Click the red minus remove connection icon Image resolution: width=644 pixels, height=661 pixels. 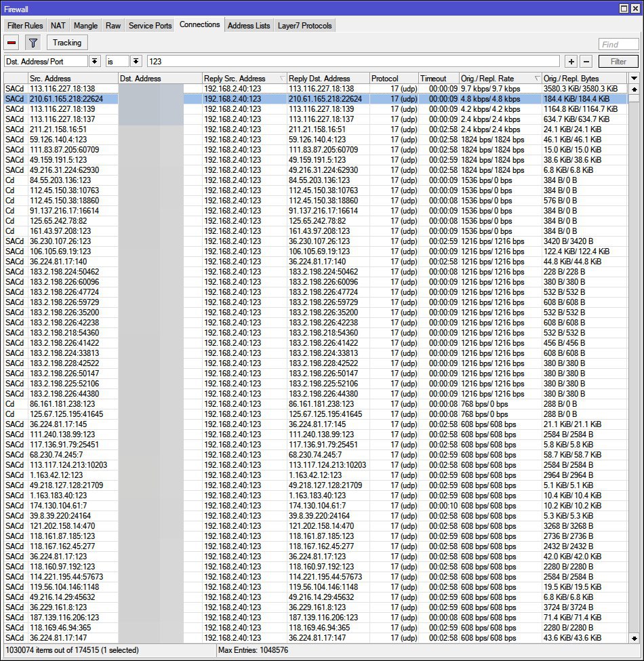12,43
